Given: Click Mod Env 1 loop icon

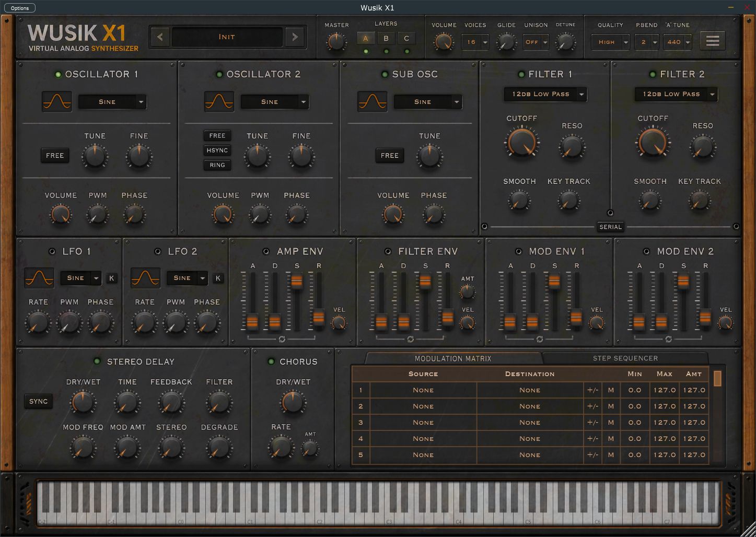Looking at the screenshot, I should [540, 339].
